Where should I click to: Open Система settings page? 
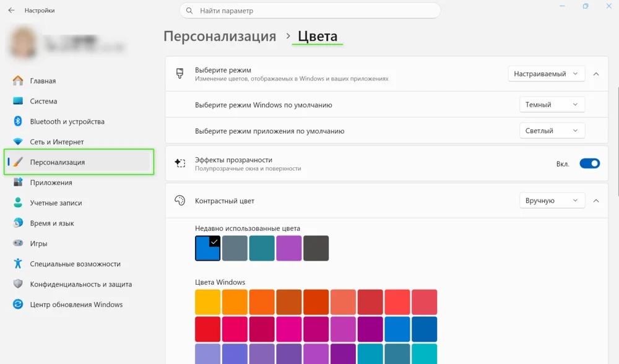click(79, 101)
